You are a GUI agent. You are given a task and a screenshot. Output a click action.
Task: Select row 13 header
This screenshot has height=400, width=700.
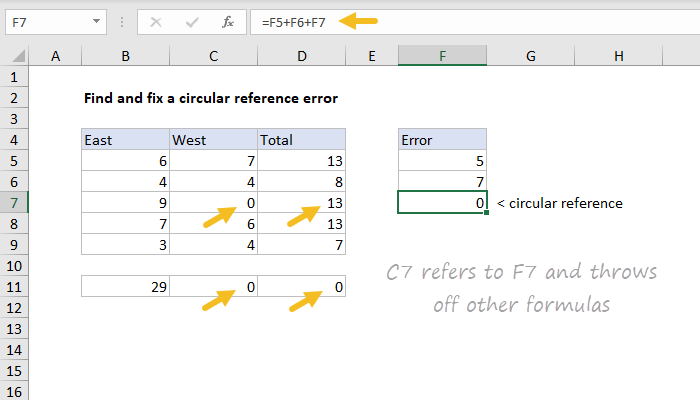click(x=14, y=329)
